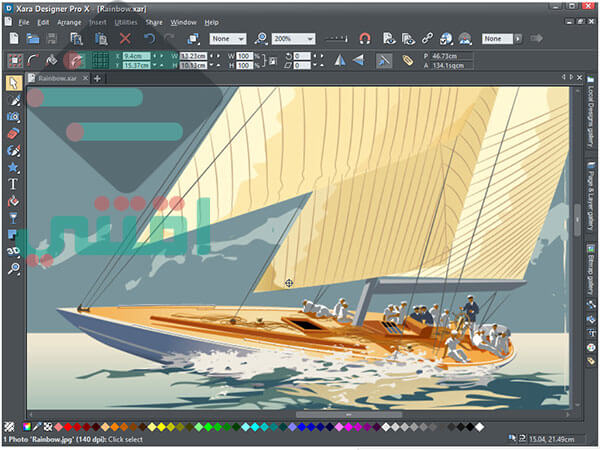Toggle the rotate handles curved arrow button
Viewport: 600px width, 450px height.
click(33, 60)
